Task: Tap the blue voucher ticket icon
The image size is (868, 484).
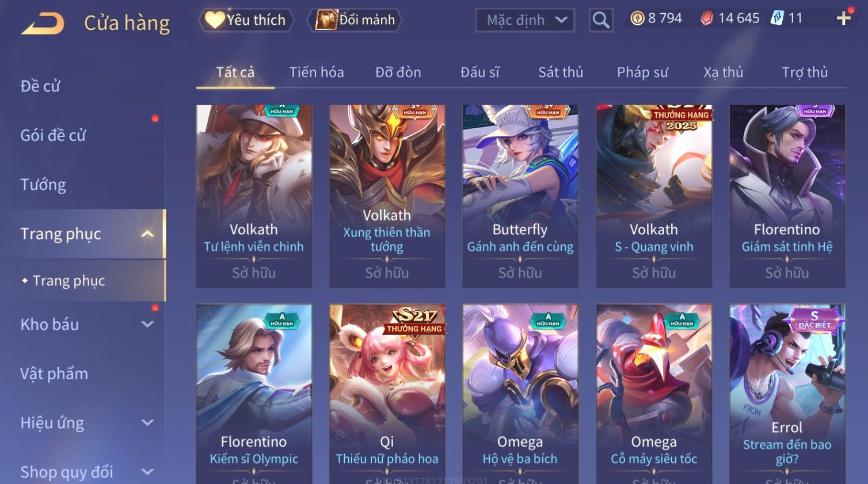Action: coord(777,18)
